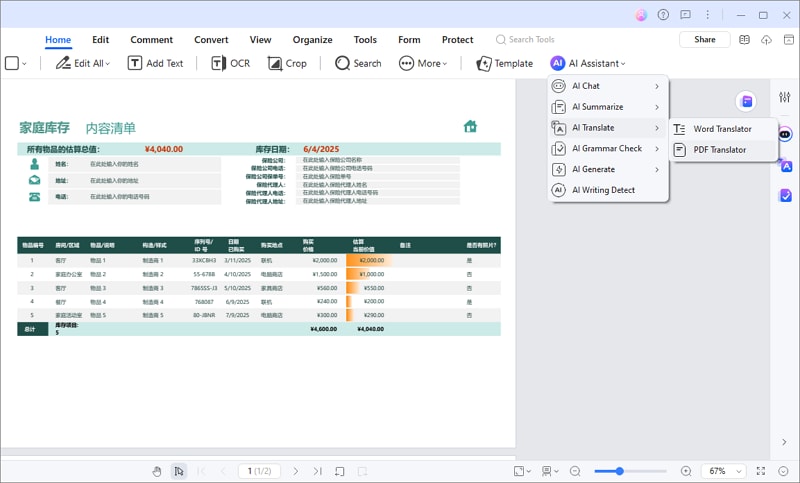Viewport: 800px width, 483px height.
Task: Open the Convert tab
Action: (211, 40)
